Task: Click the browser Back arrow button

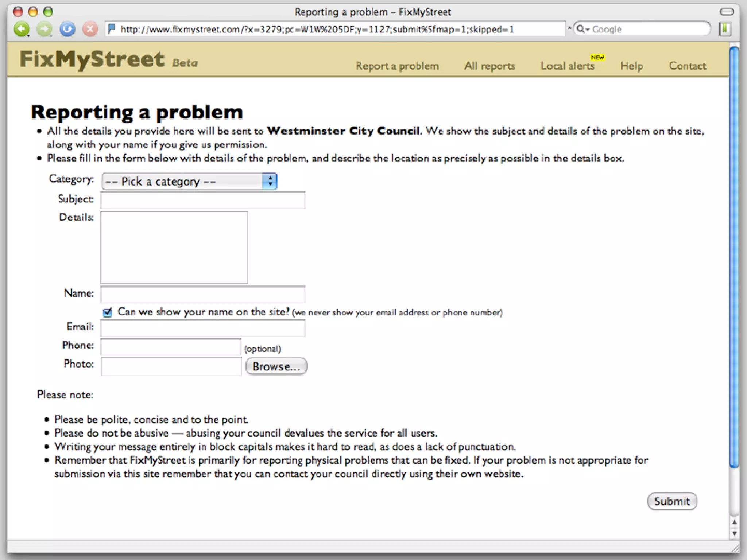Action: click(x=22, y=29)
